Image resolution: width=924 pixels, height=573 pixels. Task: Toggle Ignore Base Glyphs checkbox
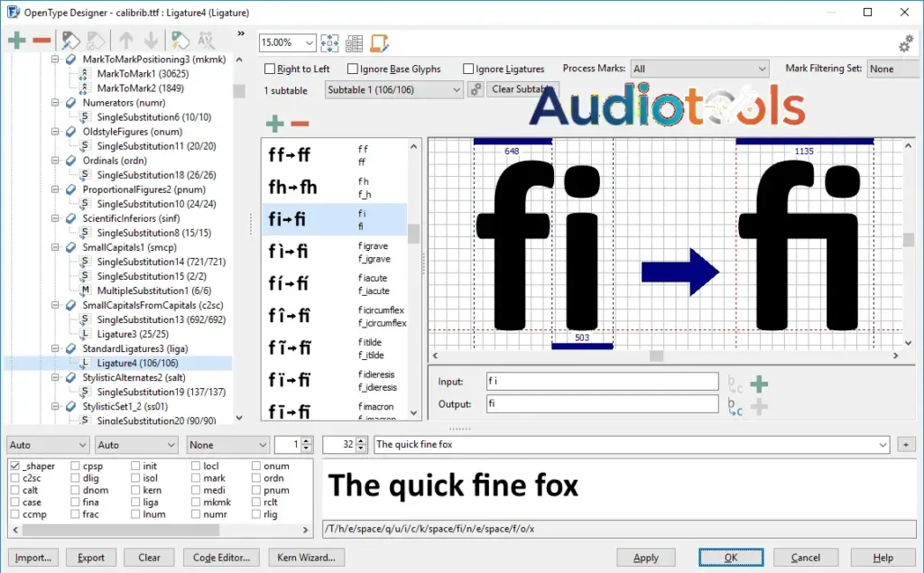353,69
